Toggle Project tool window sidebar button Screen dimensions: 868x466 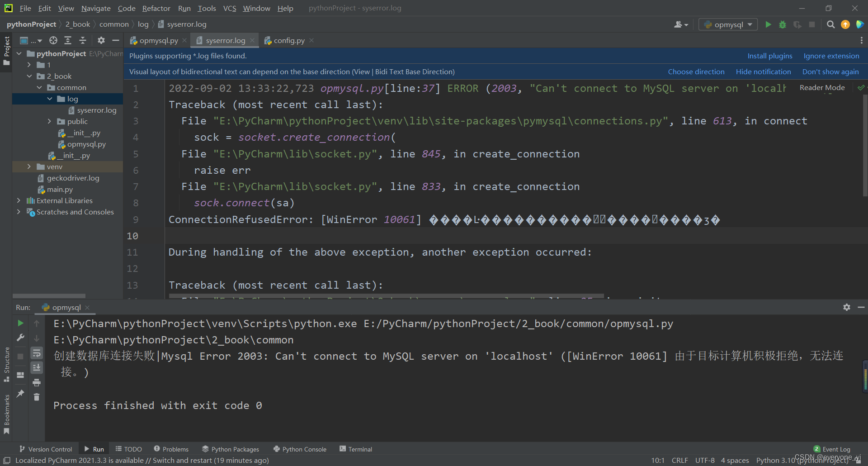[6, 50]
